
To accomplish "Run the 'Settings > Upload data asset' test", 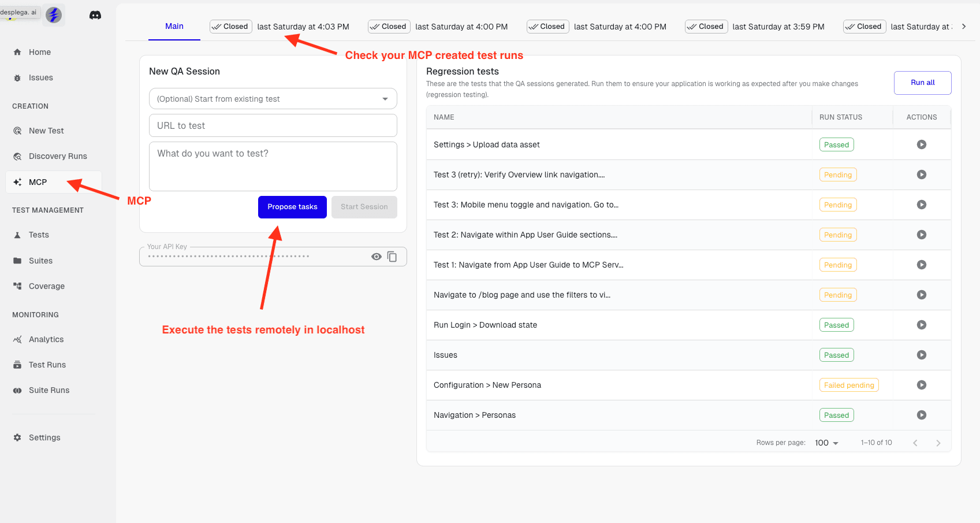I will point(921,144).
